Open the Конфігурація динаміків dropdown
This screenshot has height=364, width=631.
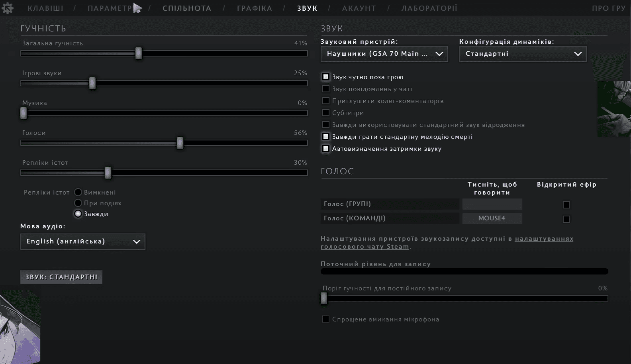pyautogui.click(x=523, y=54)
